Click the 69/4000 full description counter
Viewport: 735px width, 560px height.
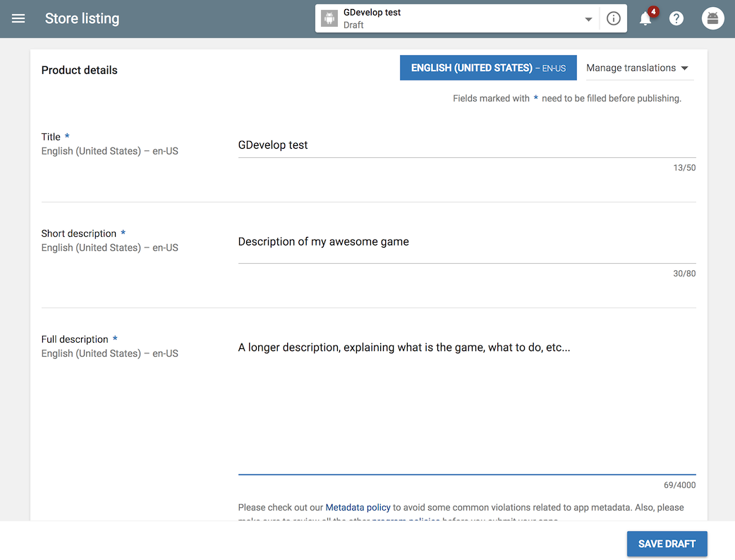679,485
